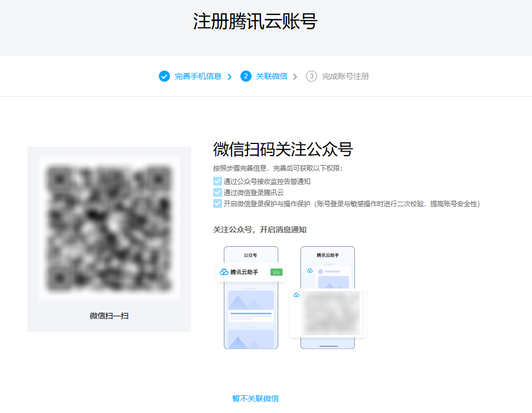Select the 完成账号注册 step label
The image size is (532, 413).
coord(345,76)
